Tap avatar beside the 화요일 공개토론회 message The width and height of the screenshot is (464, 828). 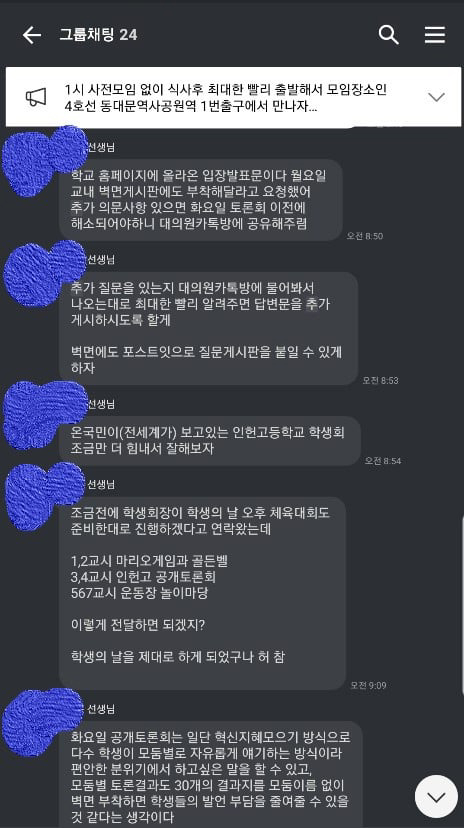42,721
